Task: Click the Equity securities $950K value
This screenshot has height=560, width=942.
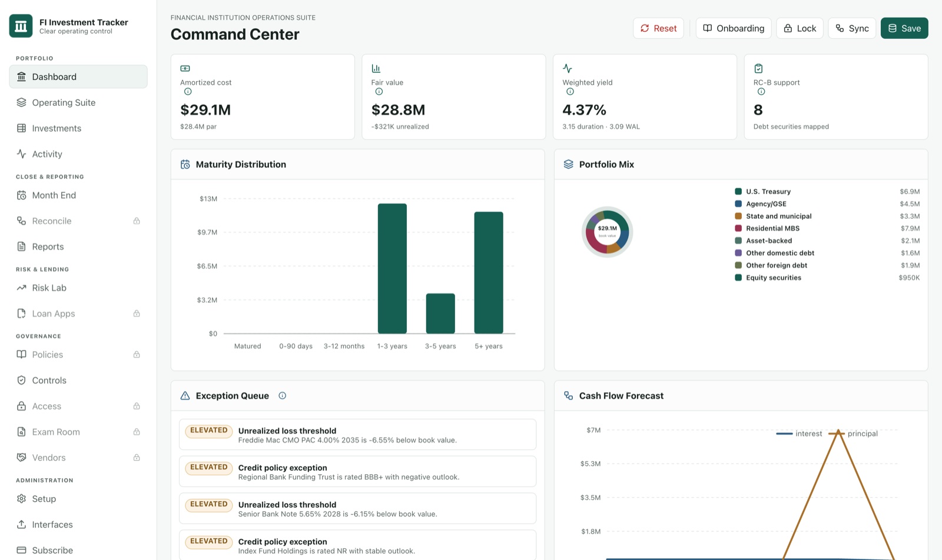Action: [909, 278]
